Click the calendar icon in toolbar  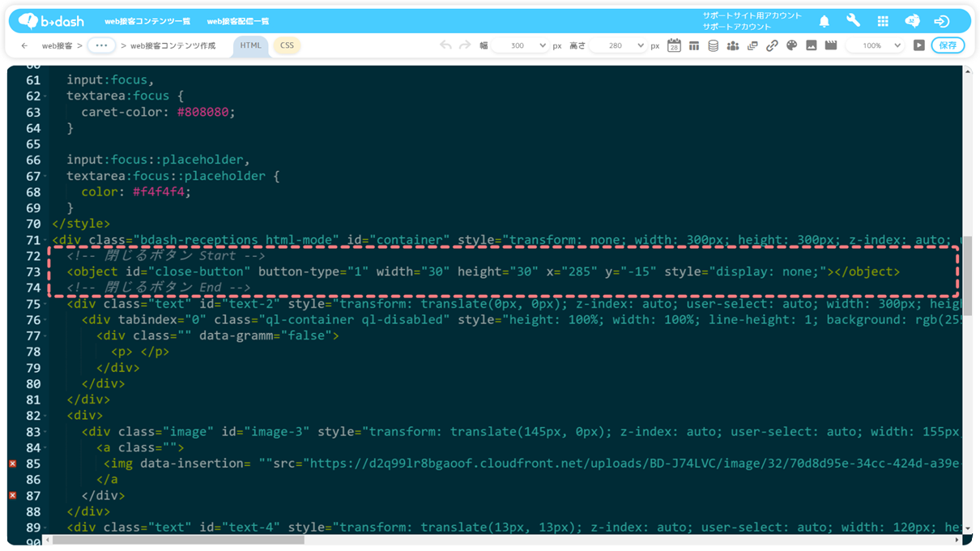click(674, 45)
